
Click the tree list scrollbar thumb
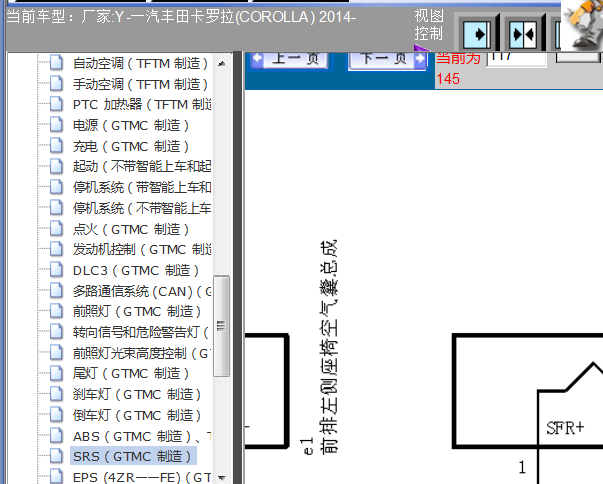(x=221, y=326)
